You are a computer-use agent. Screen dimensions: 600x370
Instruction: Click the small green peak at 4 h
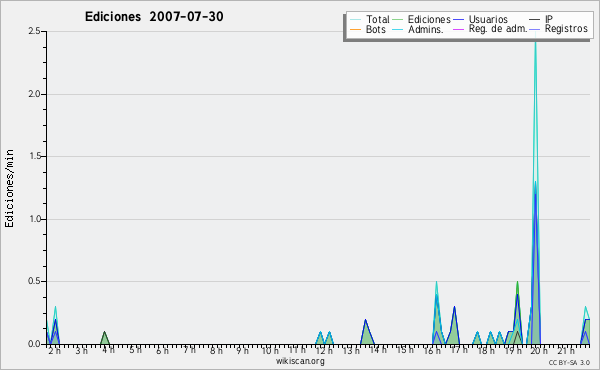(x=104, y=339)
